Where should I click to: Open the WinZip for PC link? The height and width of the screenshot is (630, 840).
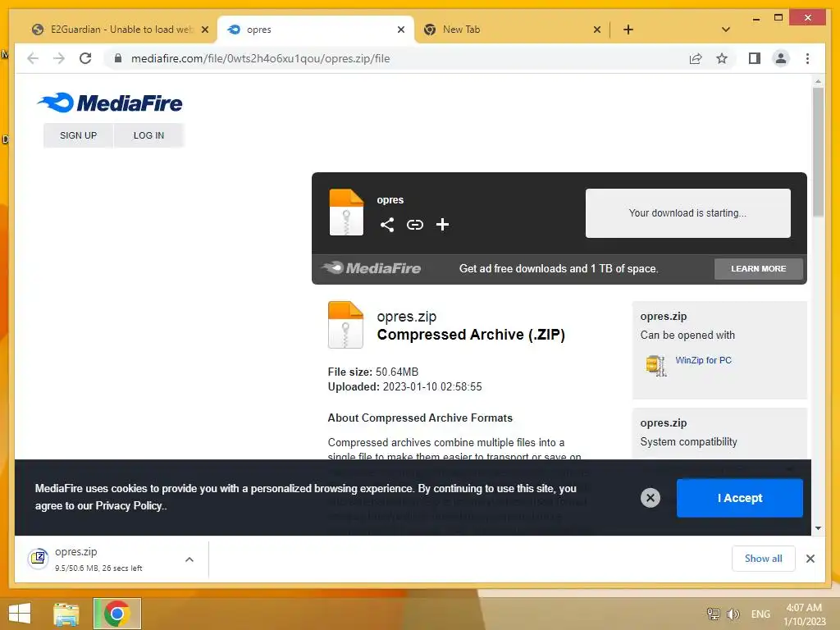tap(703, 360)
